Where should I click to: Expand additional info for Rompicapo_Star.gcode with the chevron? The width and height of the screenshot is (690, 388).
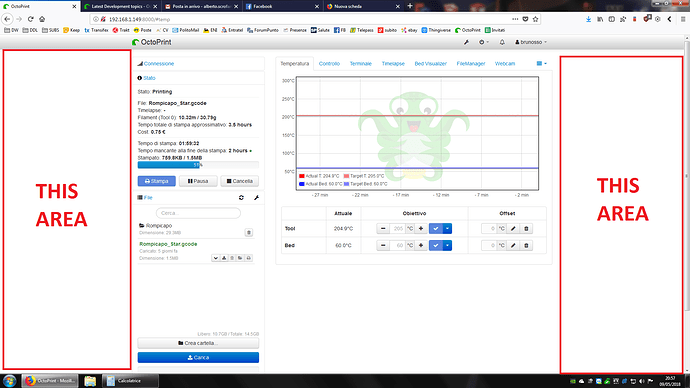[x=216, y=258]
